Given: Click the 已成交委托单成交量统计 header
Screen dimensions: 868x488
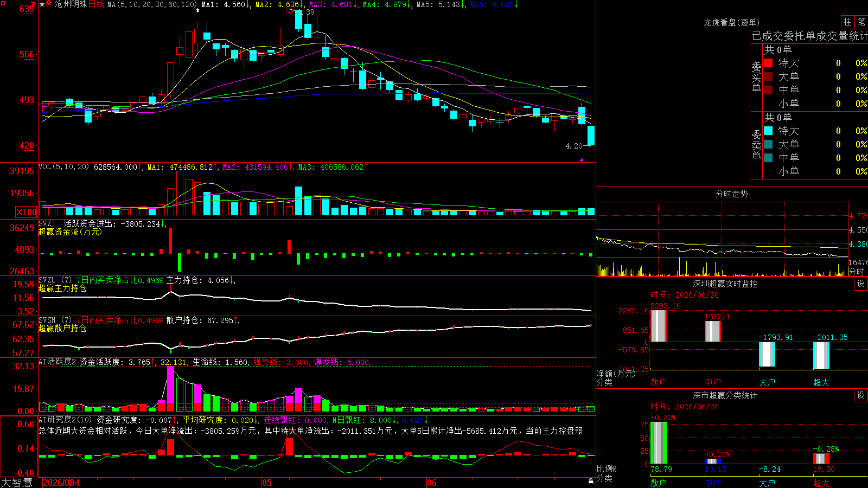Looking at the screenshot, I should 809,36.
